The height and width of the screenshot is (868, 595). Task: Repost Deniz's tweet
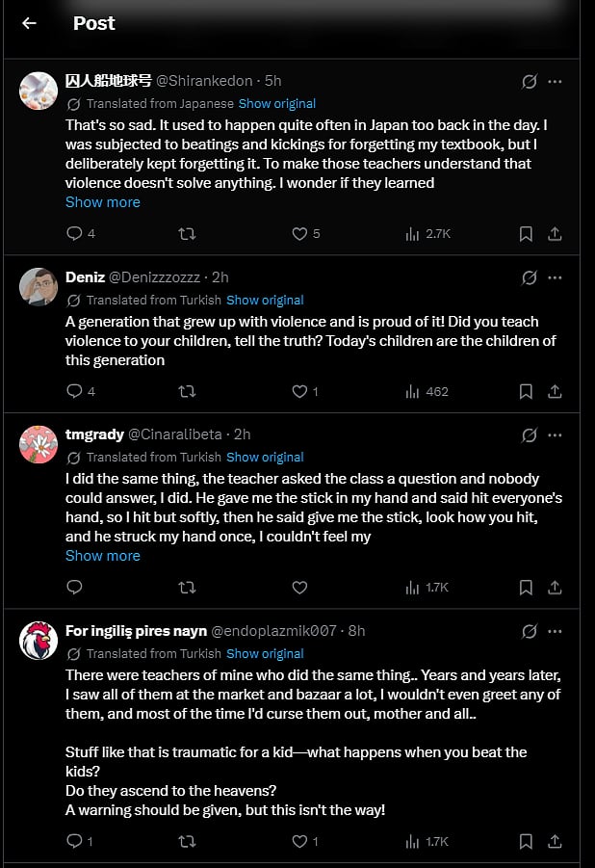coord(188,391)
